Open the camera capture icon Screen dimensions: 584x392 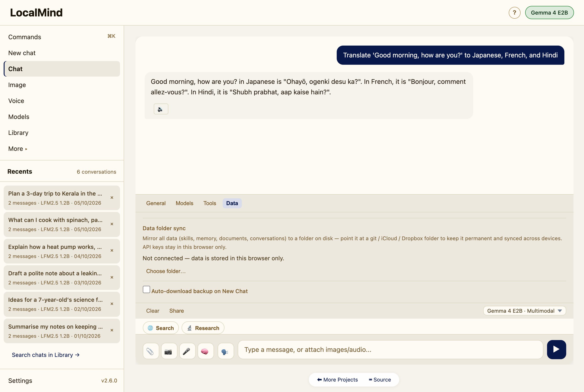click(x=169, y=351)
